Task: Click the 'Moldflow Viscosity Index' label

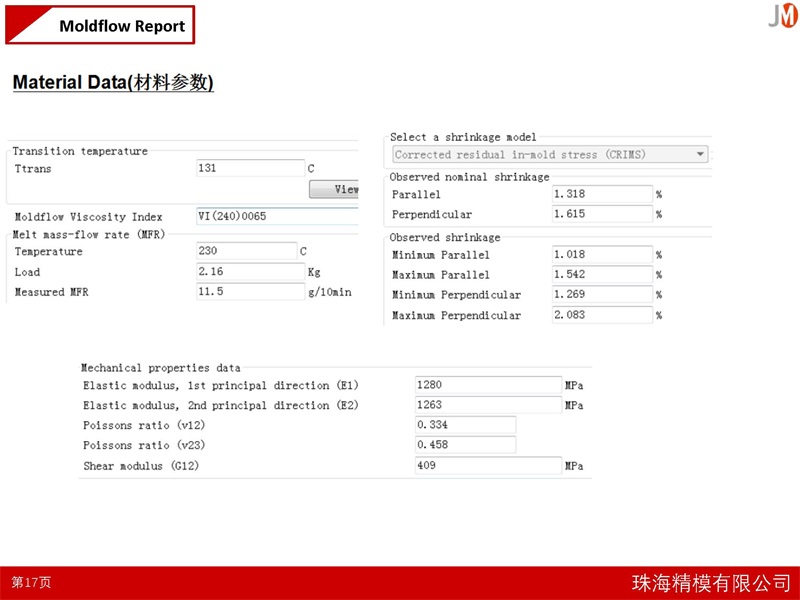Action: click(x=88, y=217)
